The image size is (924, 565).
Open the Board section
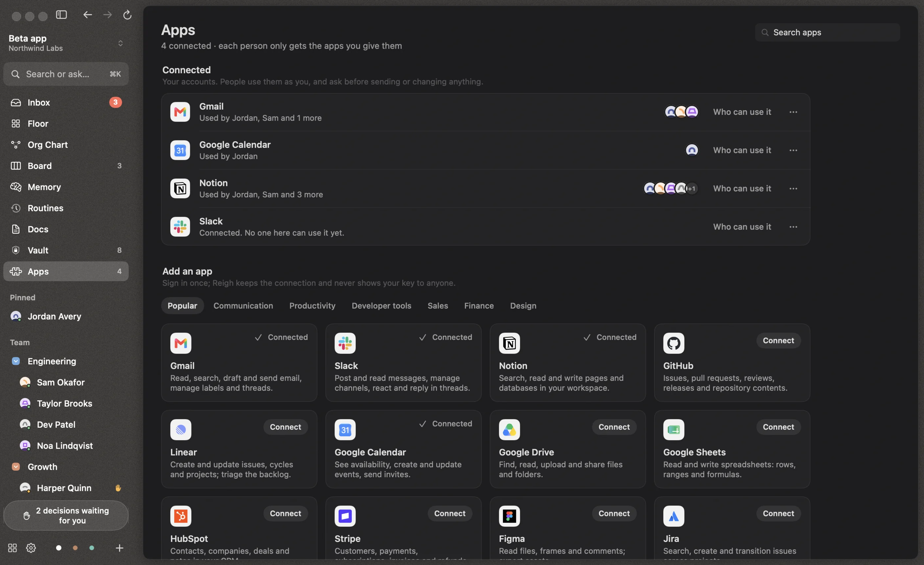pyautogui.click(x=66, y=166)
